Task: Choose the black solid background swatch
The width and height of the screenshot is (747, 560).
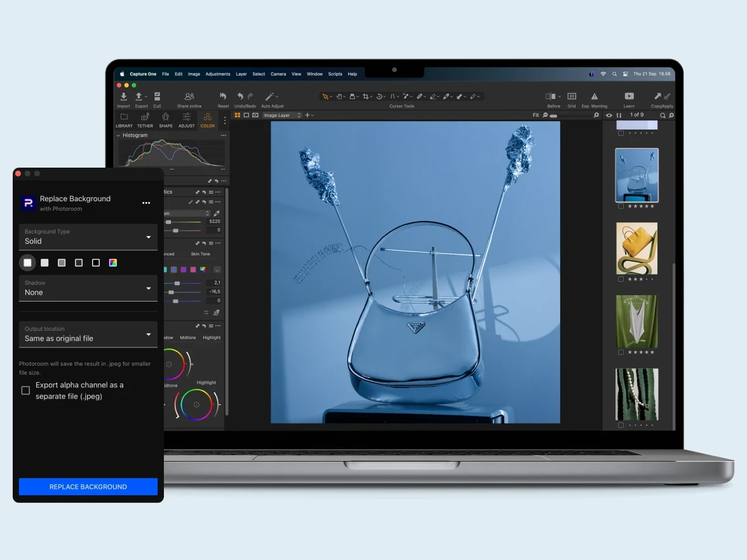Action: click(96, 263)
